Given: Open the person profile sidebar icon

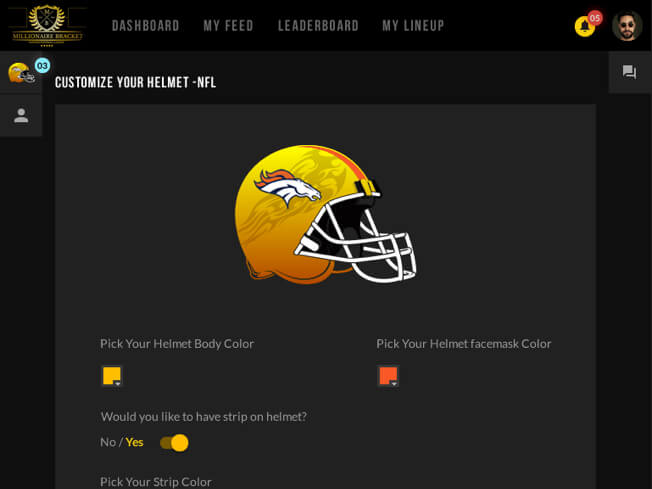Looking at the screenshot, I should click(21, 116).
